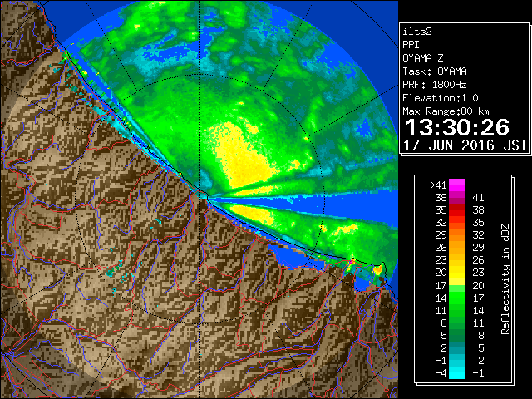Screen dimensions: 532x399
Task: Click the 'Max Range:80 km' text
Action: (x=446, y=111)
